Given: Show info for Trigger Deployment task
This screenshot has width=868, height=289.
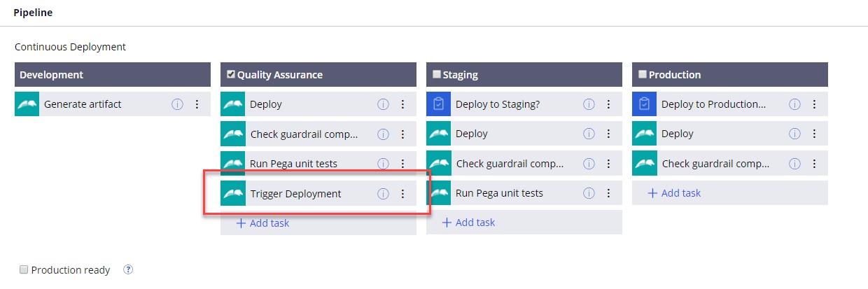Looking at the screenshot, I should 383,194.
